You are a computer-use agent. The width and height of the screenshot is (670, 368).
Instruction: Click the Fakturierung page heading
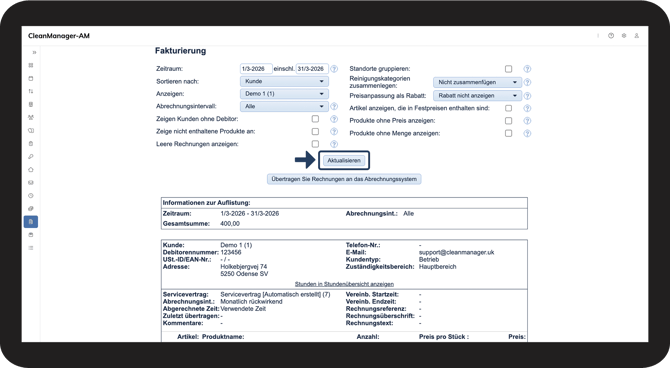point(180,51)
